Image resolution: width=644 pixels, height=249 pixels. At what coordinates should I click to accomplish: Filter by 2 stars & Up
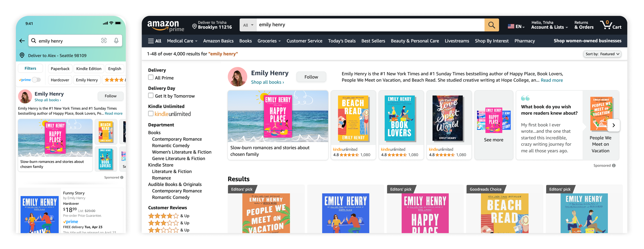pos(169,230)
